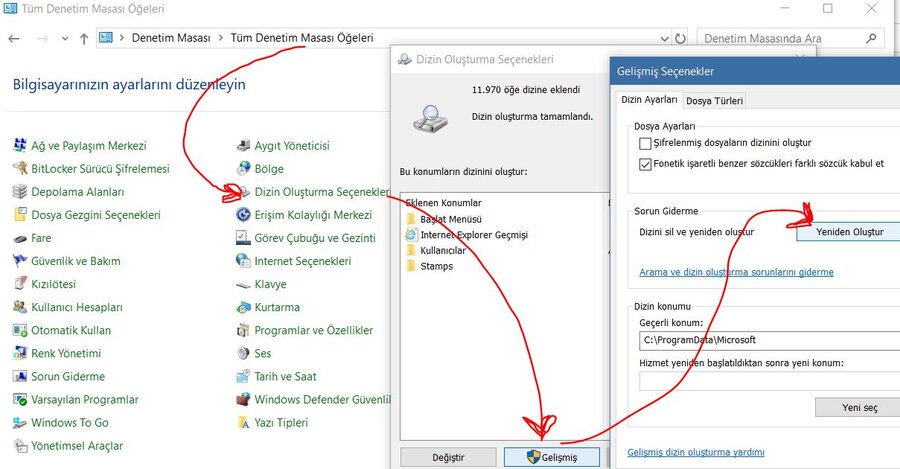Image resolution: width=900 pixels, height=469 pixels.
Task: Open recent locations dropdown arrow
Action: (65, 38)
